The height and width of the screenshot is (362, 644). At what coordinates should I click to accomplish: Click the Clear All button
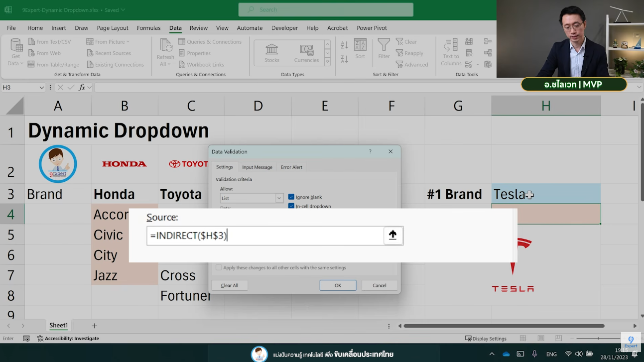click(230, 285)
